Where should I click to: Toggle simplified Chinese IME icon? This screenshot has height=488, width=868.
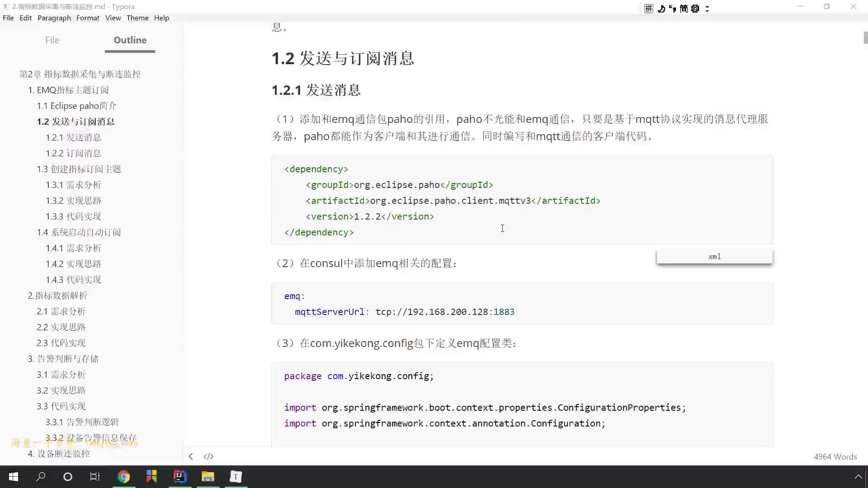684,9
